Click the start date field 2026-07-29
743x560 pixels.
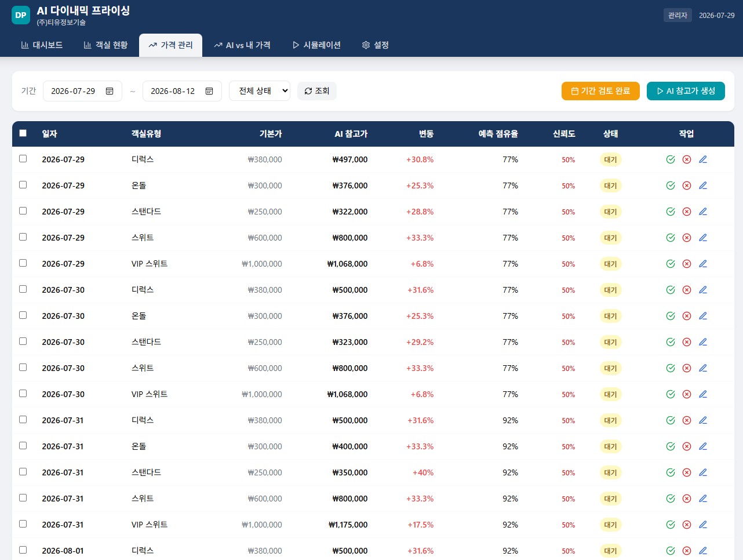point(82,91)
